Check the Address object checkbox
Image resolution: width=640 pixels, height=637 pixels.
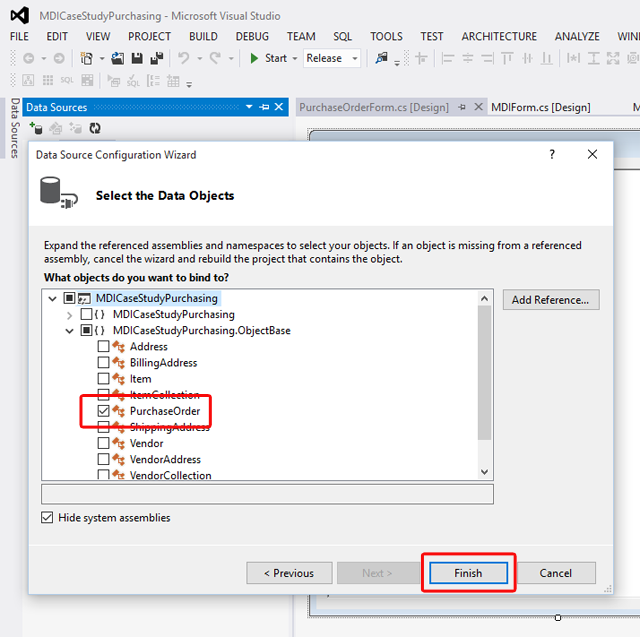click(x=103, y=346)
